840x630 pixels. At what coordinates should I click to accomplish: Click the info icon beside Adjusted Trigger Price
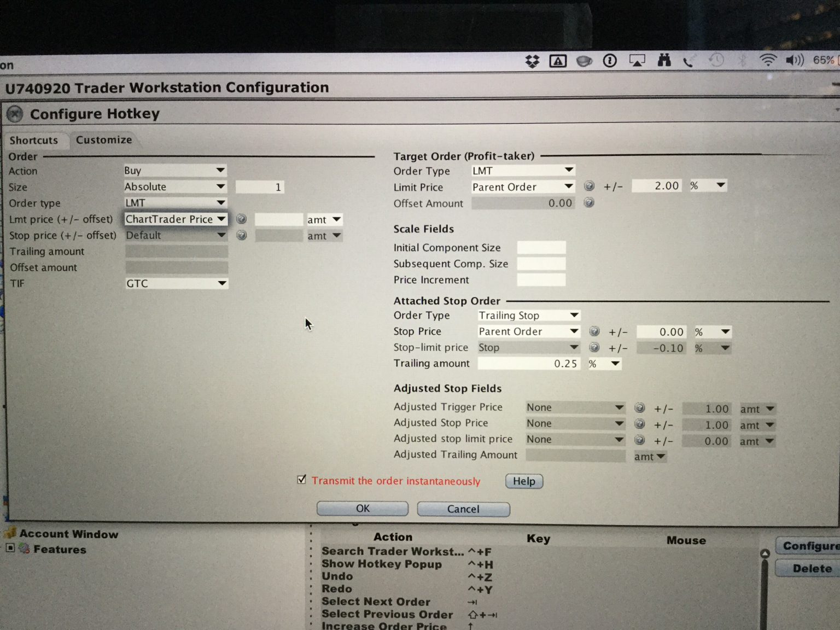(639, 408)
